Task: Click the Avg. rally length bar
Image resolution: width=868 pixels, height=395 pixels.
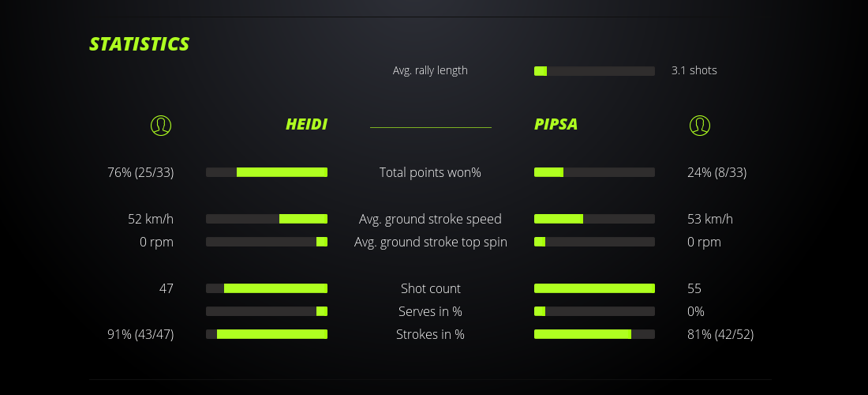Action: (594, 71)
